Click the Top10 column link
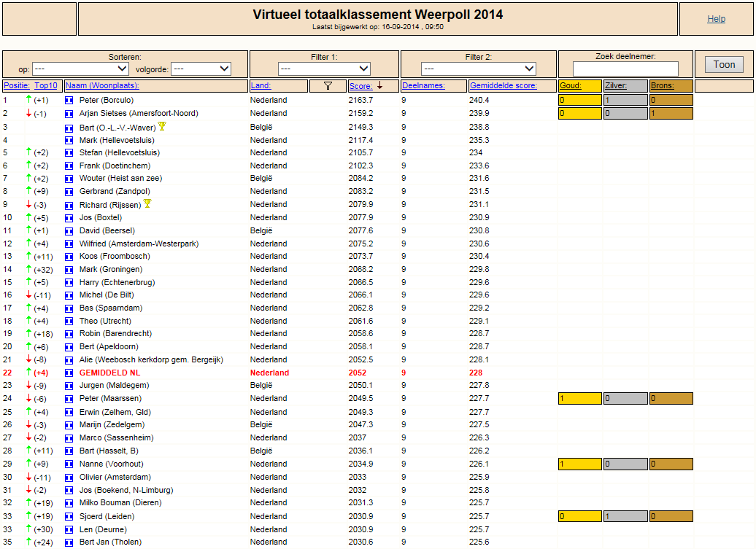This screenshot has height=549, width=756. (x=46, y=86)
